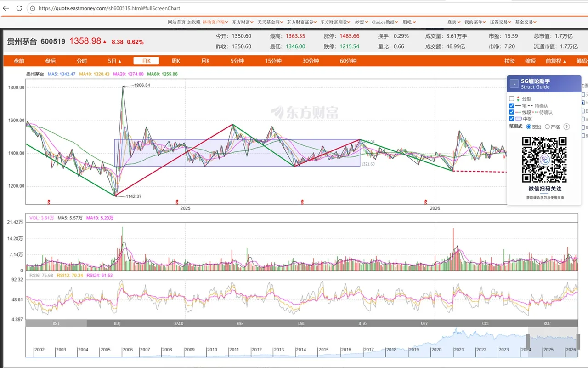Screen dimensions: 588x368
Task: Click the shaded range window on the overview timeline
Action: [553, 342]
